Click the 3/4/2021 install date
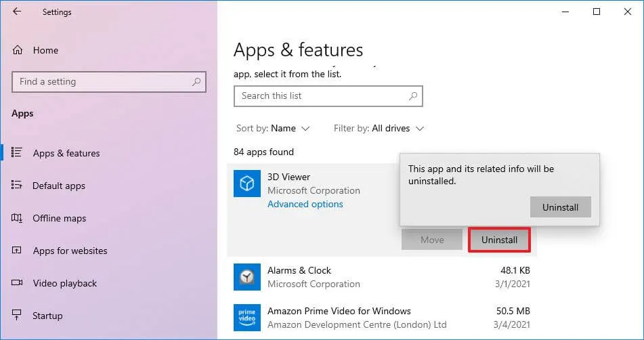This screenshot has height=340, width=644. [x=512, y=324]
